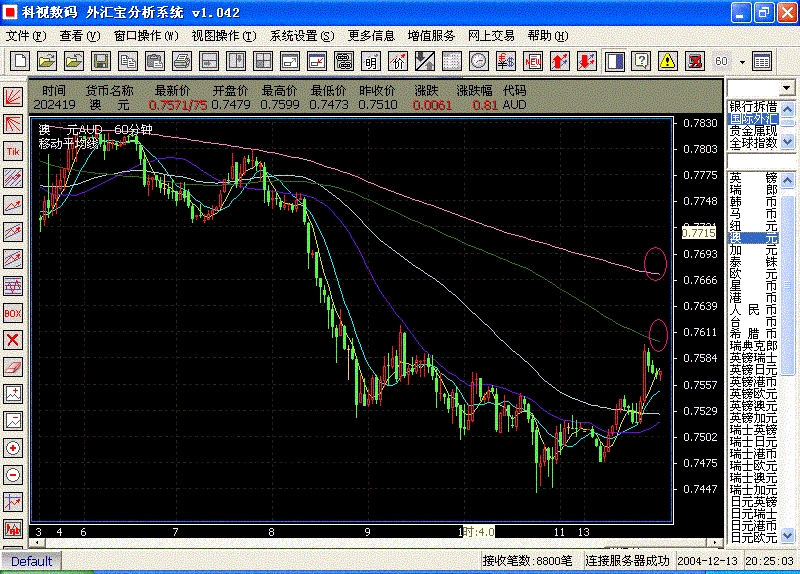Select 英镑瑞士 in the currency list
The image size is (800, 574).
pos(754,358)
